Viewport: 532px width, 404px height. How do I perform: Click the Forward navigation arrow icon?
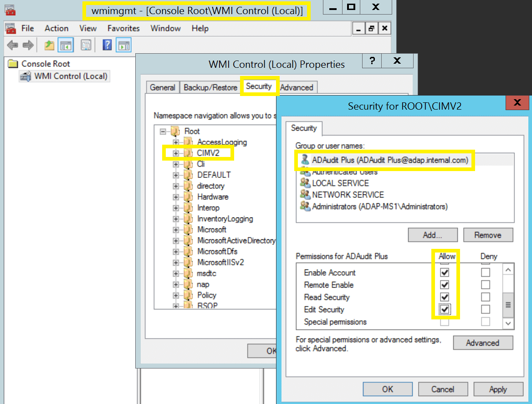tap(27, 45)
